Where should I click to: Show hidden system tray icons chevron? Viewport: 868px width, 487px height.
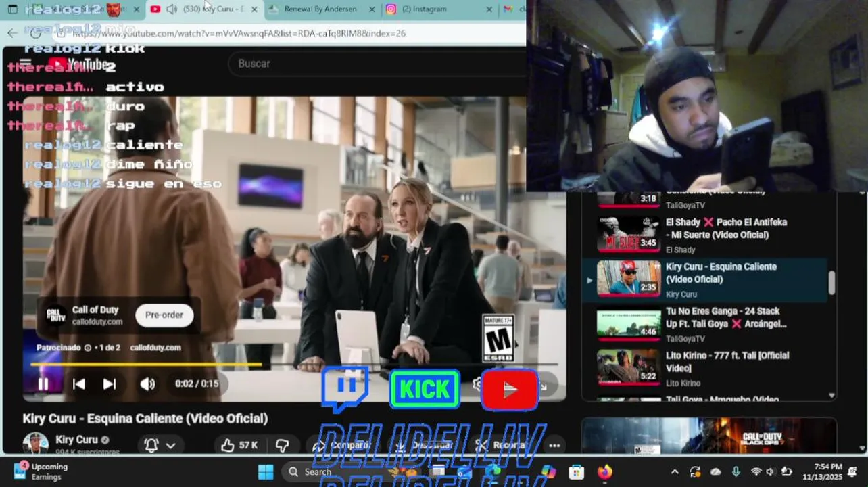(x=675, y=472)
